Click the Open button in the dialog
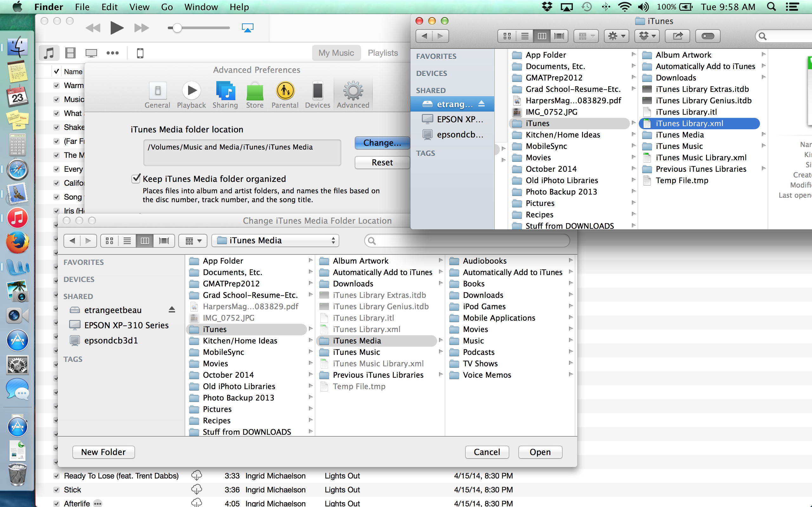Viewport: 812px width, 507px height. pos(540,452)
